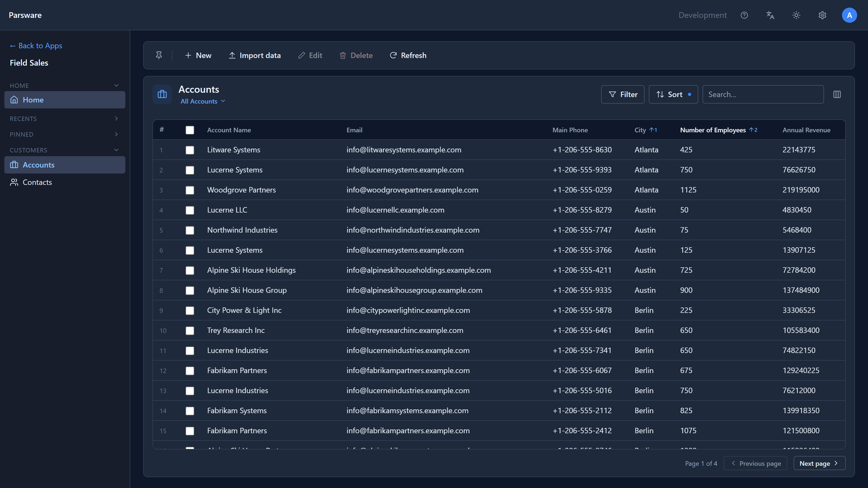Select the checkbox for Litware Systems
The image size is (868, 488).
click(x=190, y=150)
